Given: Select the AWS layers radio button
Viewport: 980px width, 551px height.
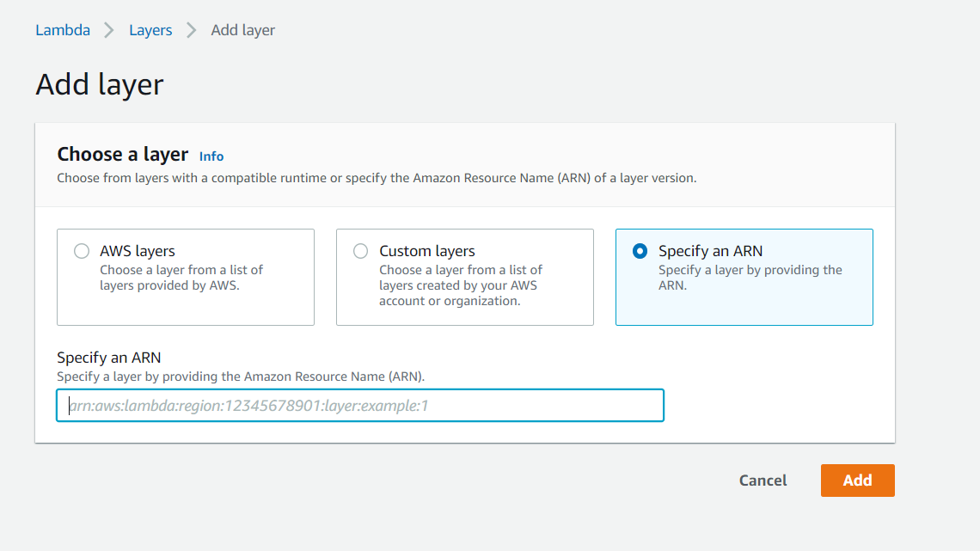Looking at the screenshot, I should tap(82, 251).
